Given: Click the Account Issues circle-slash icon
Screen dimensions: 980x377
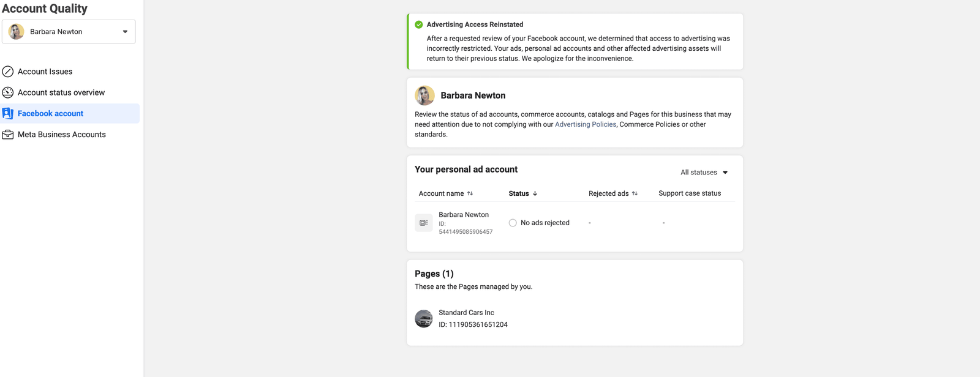Looking at the screenshot, I should pyautogui.click(x=8, y=72).
